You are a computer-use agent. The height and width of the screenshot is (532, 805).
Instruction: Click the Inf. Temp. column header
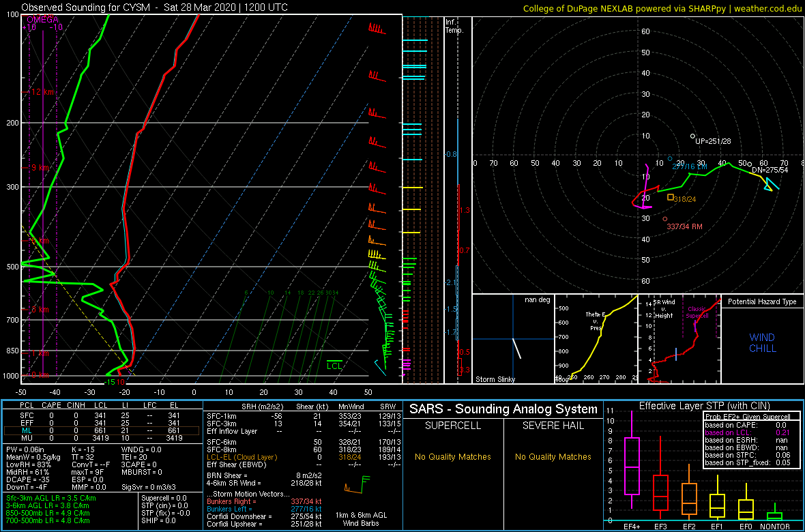(x=454, y=26)
